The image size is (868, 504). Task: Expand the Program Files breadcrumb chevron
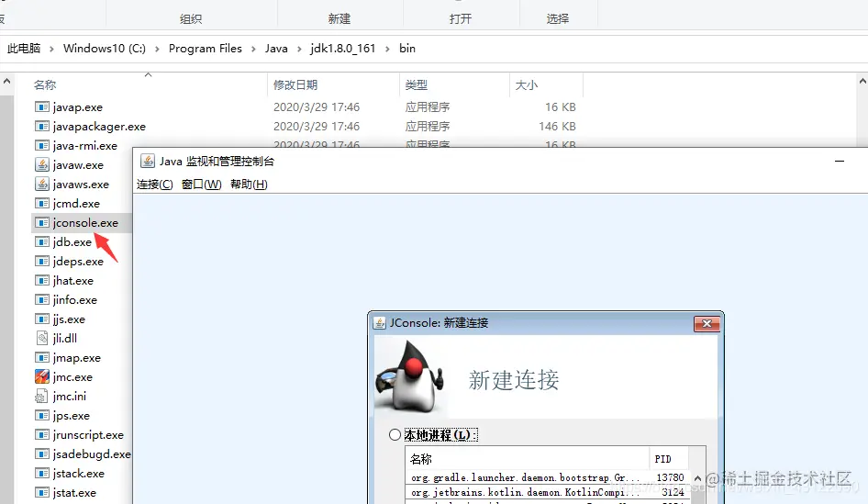coord(253,49)
